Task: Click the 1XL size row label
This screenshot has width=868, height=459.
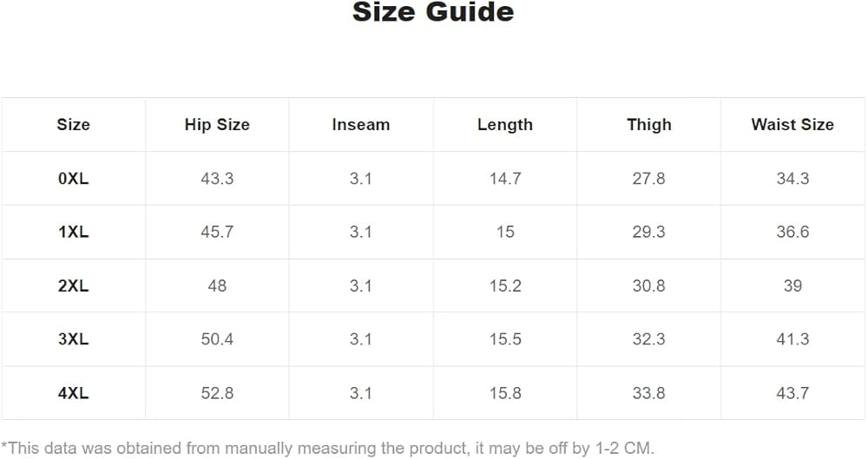Action: coord(74,233)
